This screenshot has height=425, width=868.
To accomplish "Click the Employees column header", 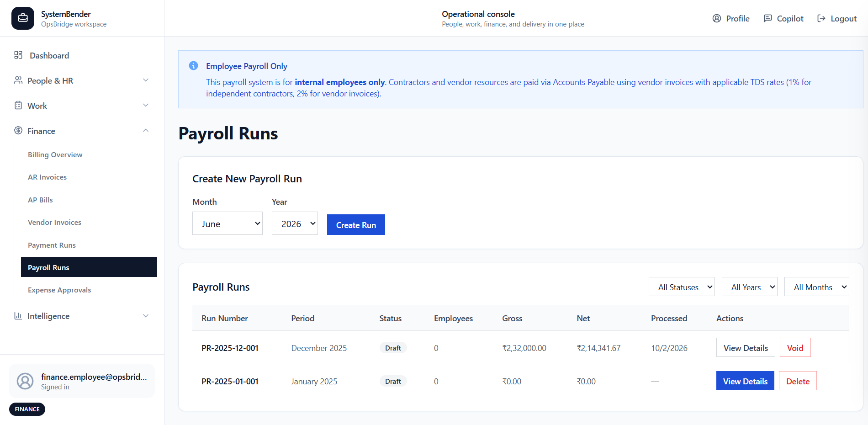I will point(453,318).
